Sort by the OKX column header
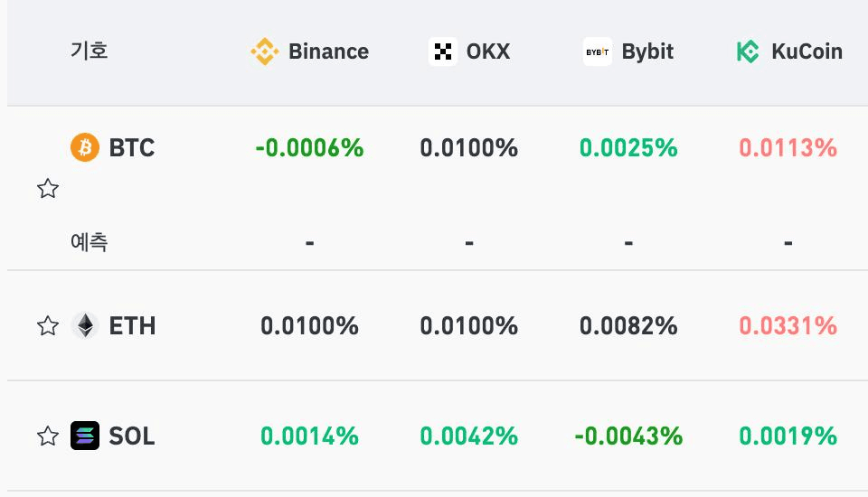The height and width of the screenshot is (497, 868). (469, 52)
